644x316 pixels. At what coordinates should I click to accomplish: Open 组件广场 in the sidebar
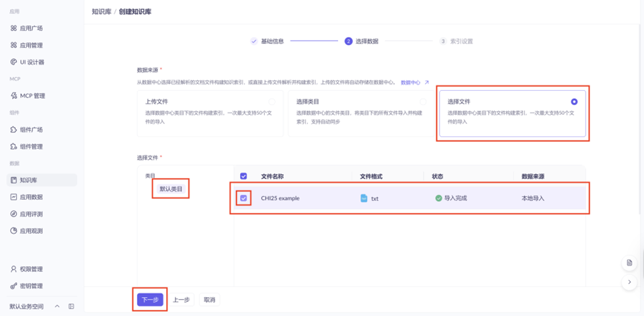tap(31, 130)
